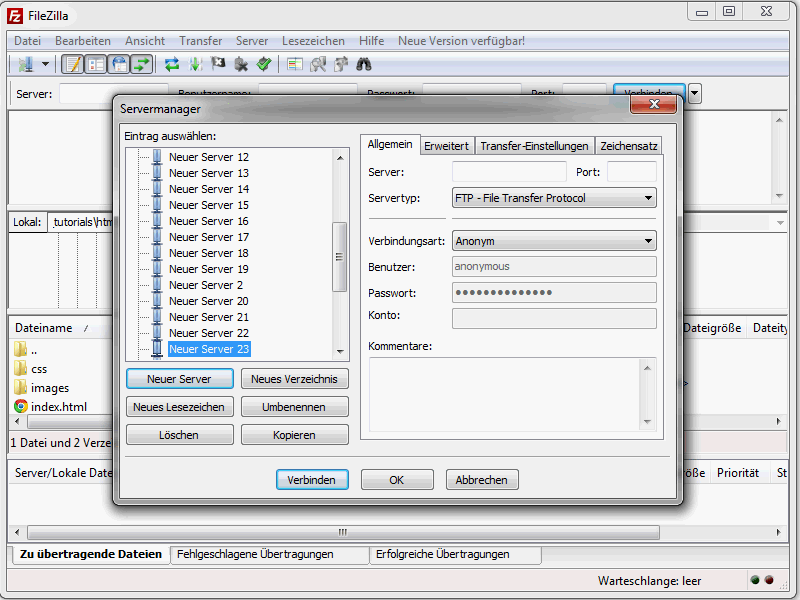Click the binoculars search files icon
Image resolution: width=800 pixels, height=600 pixels.
(x=364, y=64)
